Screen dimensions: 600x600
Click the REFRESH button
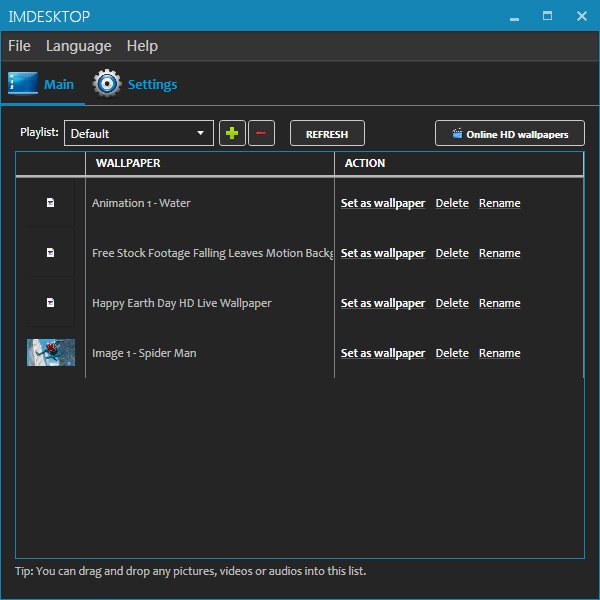click(327, 133)
